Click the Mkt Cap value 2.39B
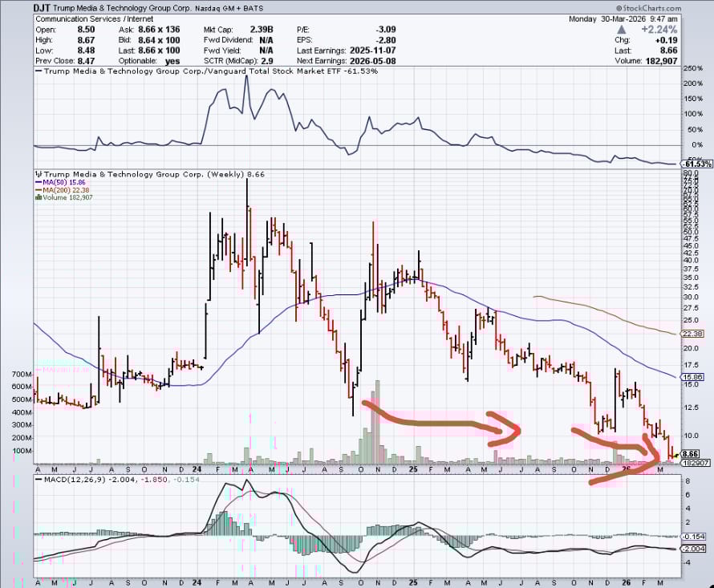Viewport: 714px width, 588px height. pyautogui.click(x=261, y=29)
